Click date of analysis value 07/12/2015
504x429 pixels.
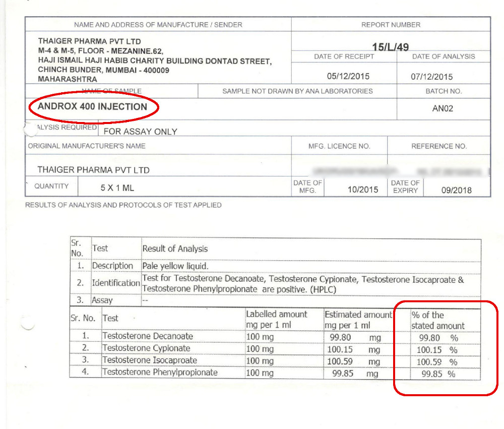[x=432, y=77]
